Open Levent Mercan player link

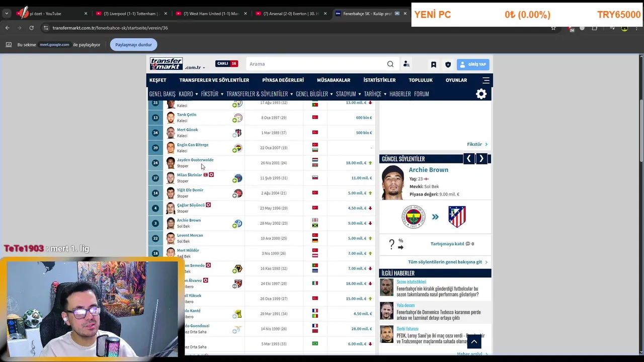coord(190,235)
